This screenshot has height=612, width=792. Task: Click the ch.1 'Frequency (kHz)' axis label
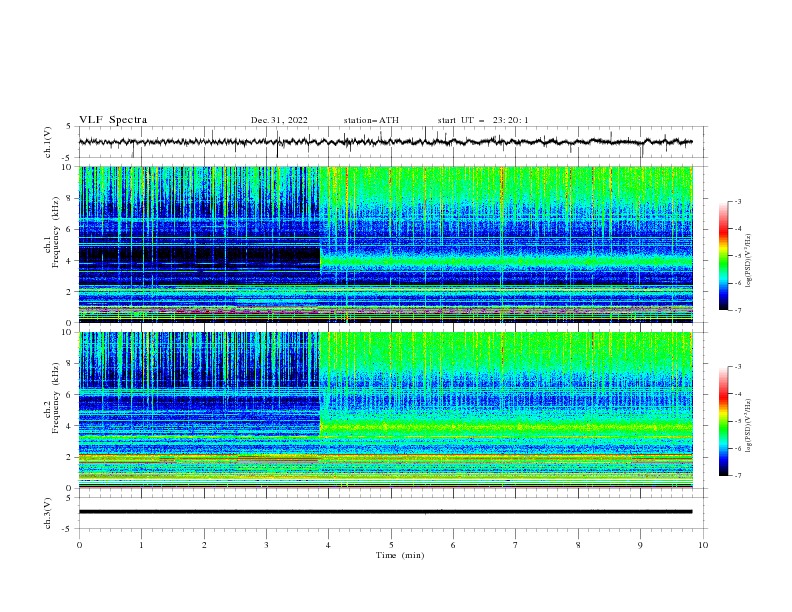[x=55, y=230]
